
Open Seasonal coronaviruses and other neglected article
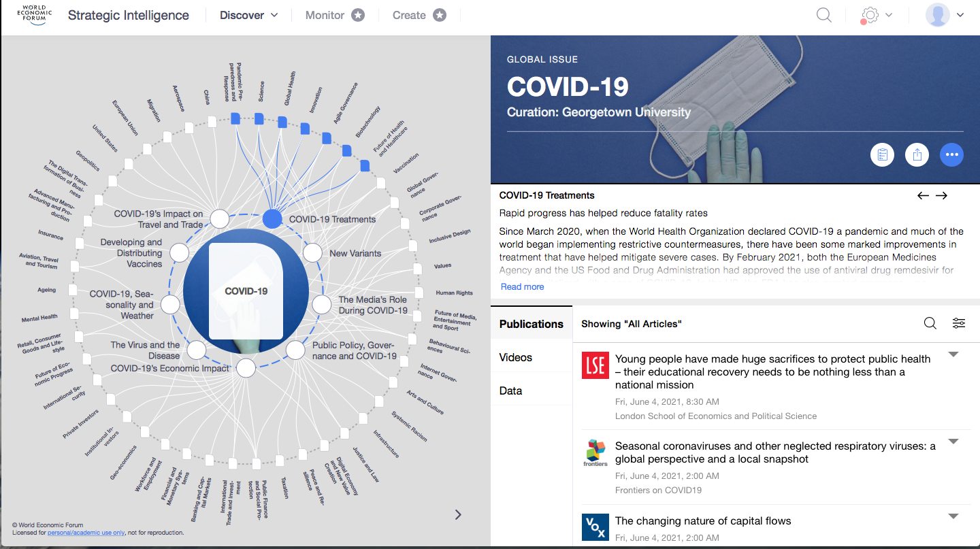click(775, 452)
